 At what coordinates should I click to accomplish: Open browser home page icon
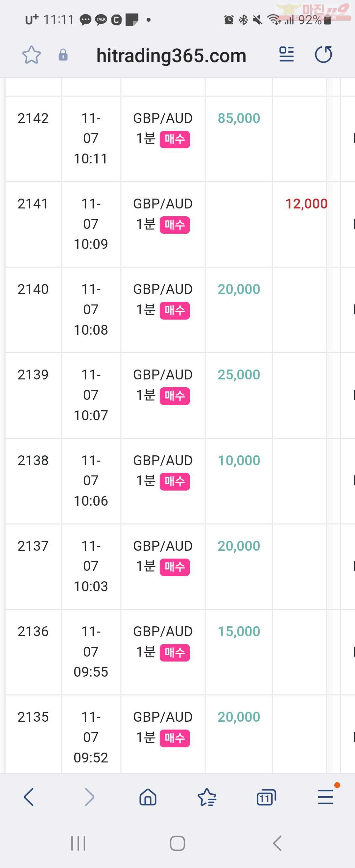pos(148,797)
